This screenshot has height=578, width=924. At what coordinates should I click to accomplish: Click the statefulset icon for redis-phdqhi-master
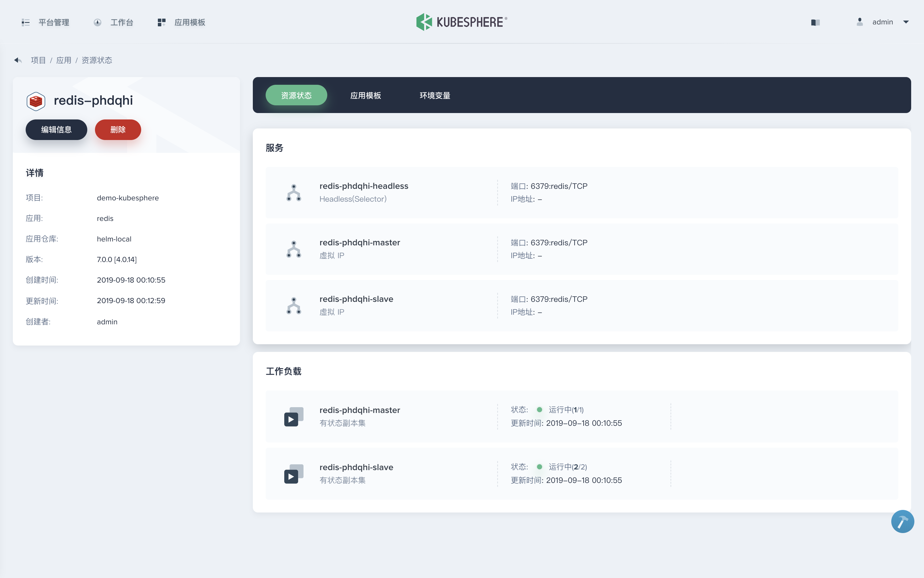pyautogui.click(x=294, y=417)
